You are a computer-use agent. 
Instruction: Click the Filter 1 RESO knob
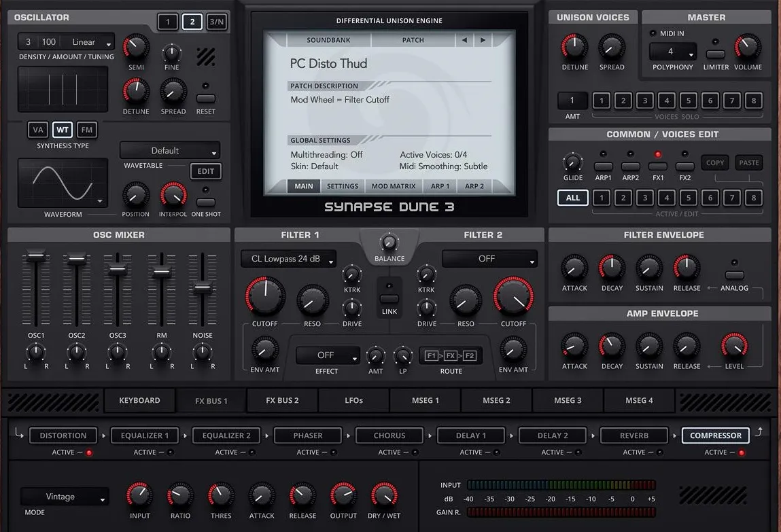point(312,300)
